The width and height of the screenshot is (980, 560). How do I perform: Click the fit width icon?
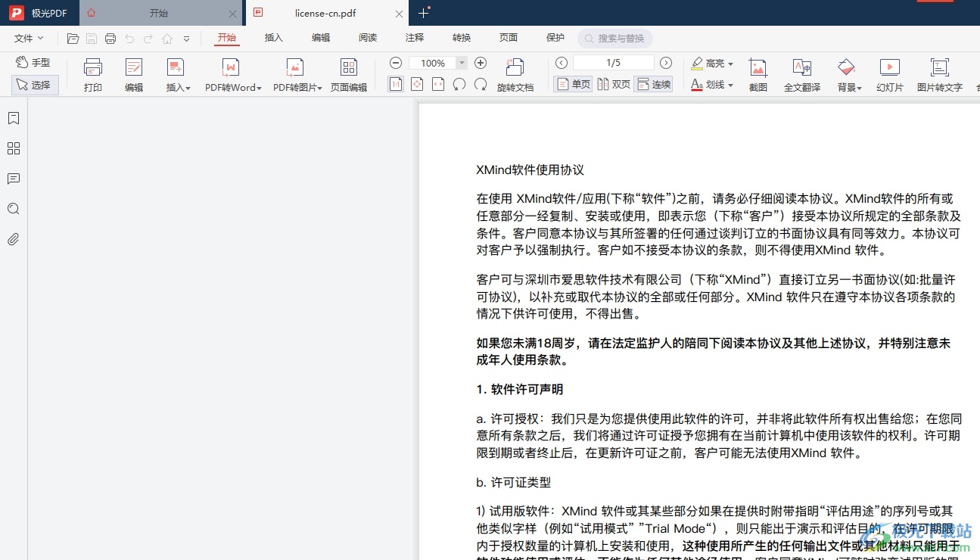point(438,84)
